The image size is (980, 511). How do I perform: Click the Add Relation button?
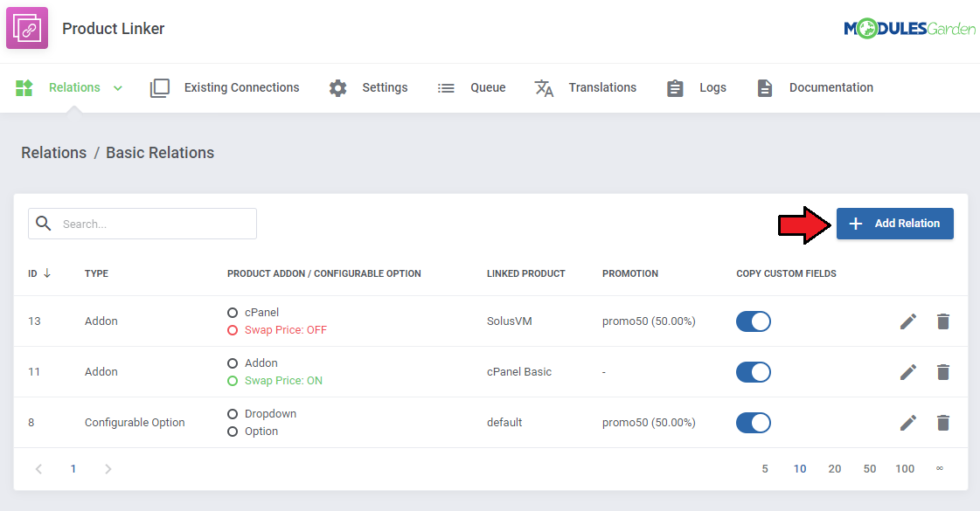click(895, 223)
